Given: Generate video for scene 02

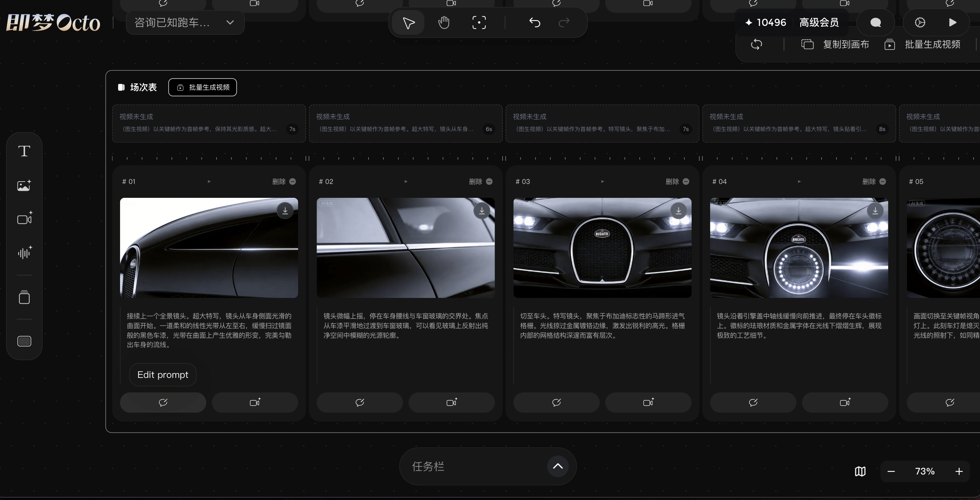Looking at the screenshot, I should point(451,403).
